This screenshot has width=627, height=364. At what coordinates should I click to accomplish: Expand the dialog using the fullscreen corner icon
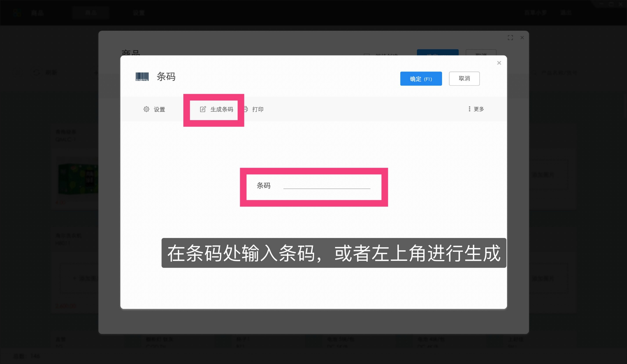coord(510,38)
